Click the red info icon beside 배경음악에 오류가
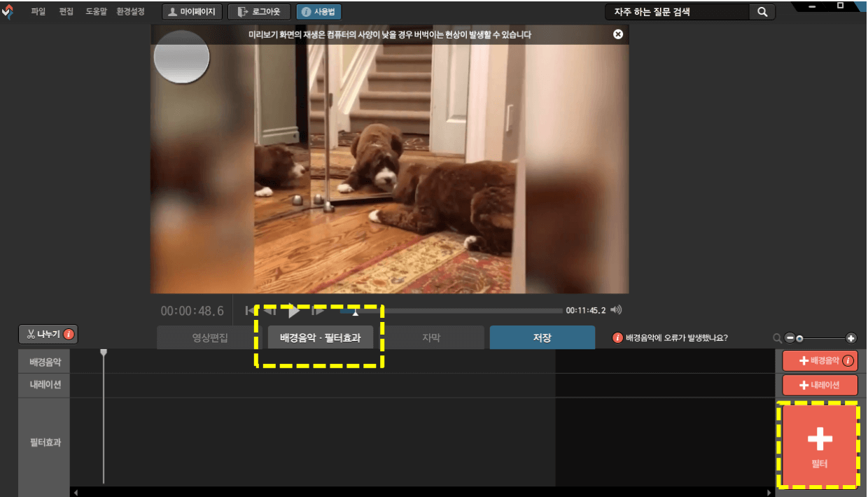The image size is (868, 497). (617, 338)
